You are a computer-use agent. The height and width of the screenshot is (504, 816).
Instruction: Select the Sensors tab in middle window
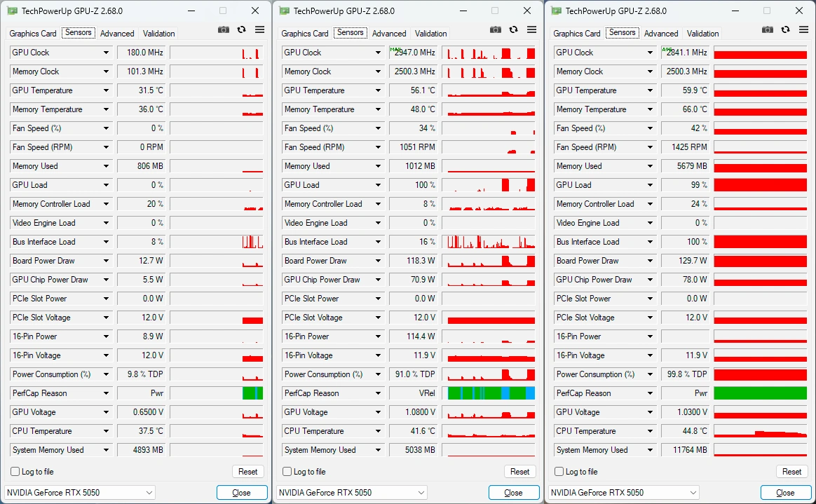click(x=351, y=32)
